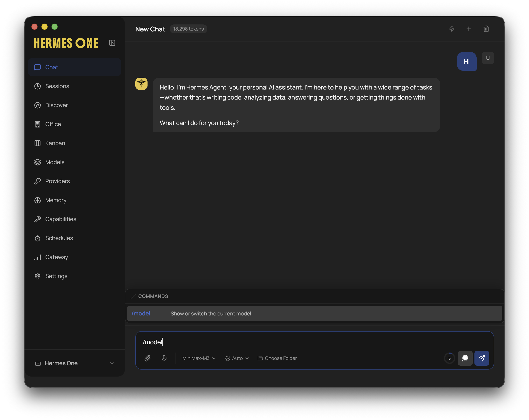The width and height of the screenshot is (529, 420).
Task: Click the Discover compass icon
Action: click(x=38, y=105)
